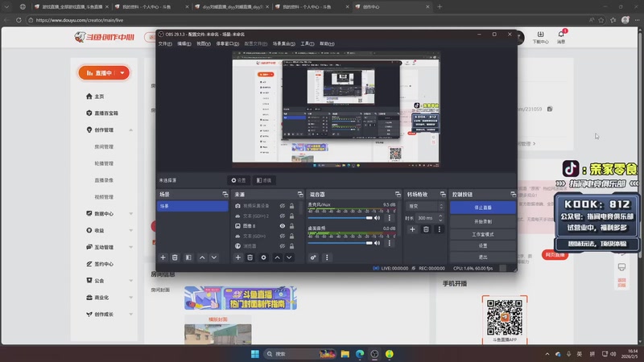644x362 pixels.
Task: Open OBS 文件 menu
Action: (x=165, y=44)
